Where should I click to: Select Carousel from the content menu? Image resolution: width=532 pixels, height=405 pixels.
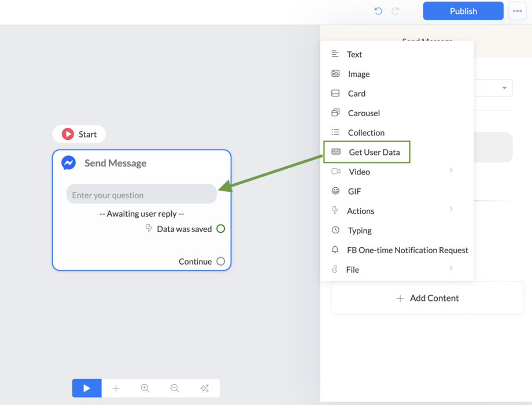pyautogui.click(x=397, y=113)
